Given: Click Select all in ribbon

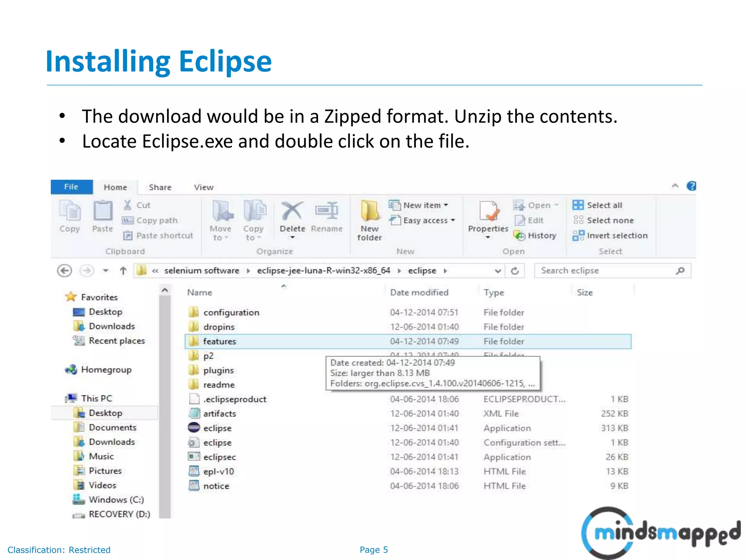Looking at the screenshot, I should [x=597, y=205].
